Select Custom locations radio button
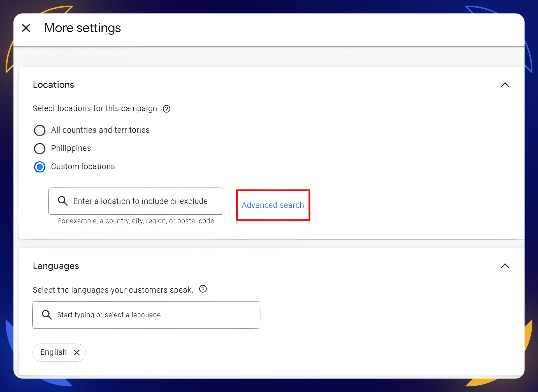This screenshot has width=538, height=392. coord(40,167)
